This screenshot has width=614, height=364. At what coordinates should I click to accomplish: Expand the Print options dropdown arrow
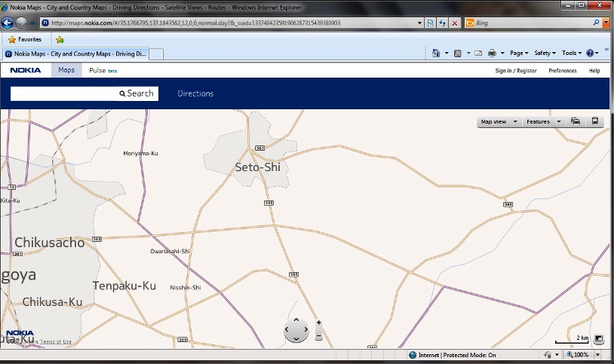(502, 53)
